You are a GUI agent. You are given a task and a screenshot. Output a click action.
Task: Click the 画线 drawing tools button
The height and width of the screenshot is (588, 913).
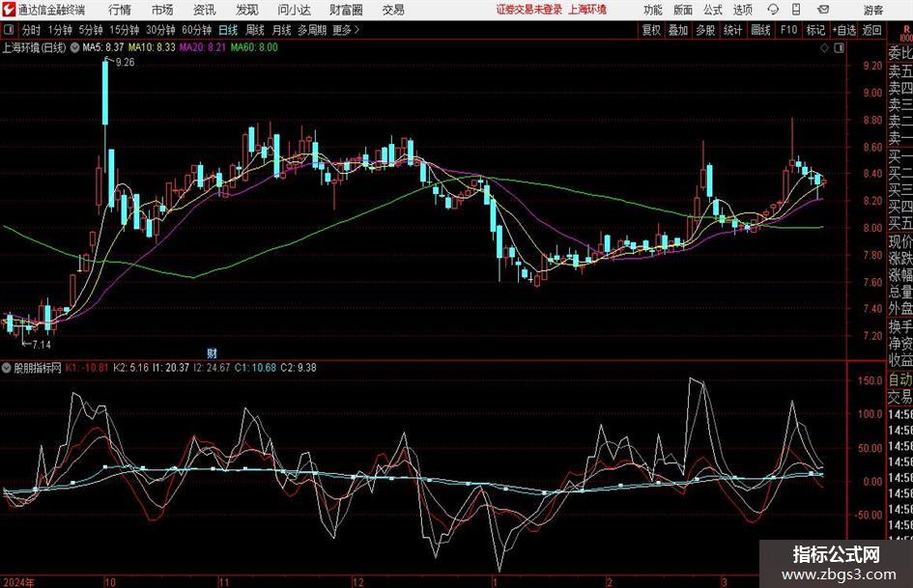coord(760,30)
